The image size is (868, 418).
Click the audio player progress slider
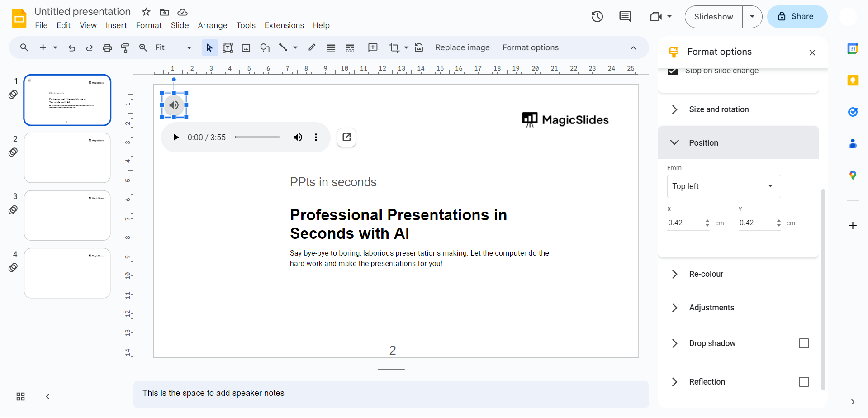click(257, 138)
